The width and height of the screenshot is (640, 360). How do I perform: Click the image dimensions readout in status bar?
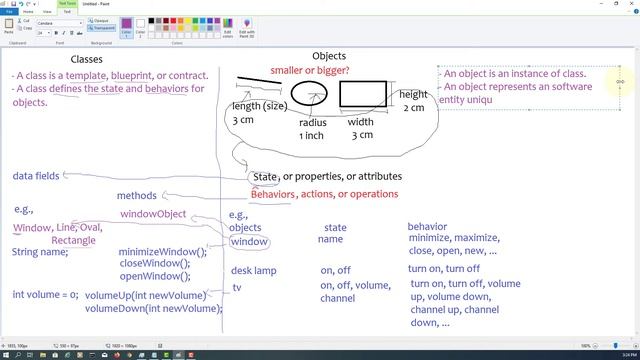click(x=122, y=346)
